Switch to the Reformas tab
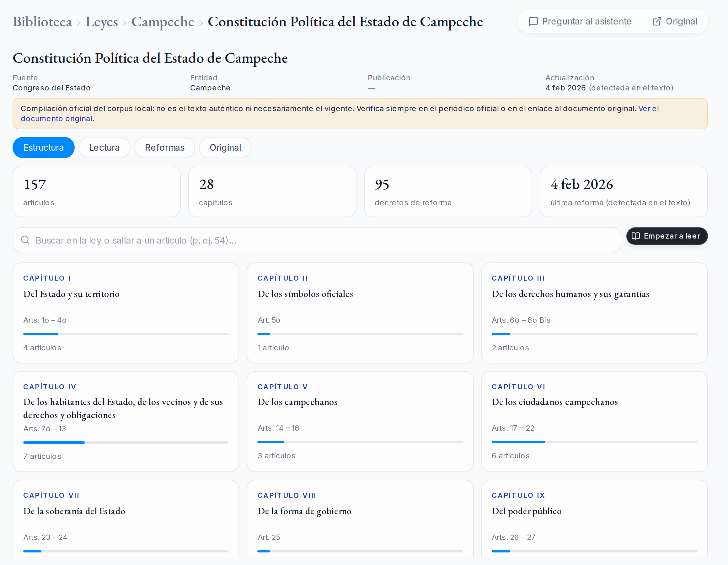This screenshot has width=728, height=565. pos(165,148)
